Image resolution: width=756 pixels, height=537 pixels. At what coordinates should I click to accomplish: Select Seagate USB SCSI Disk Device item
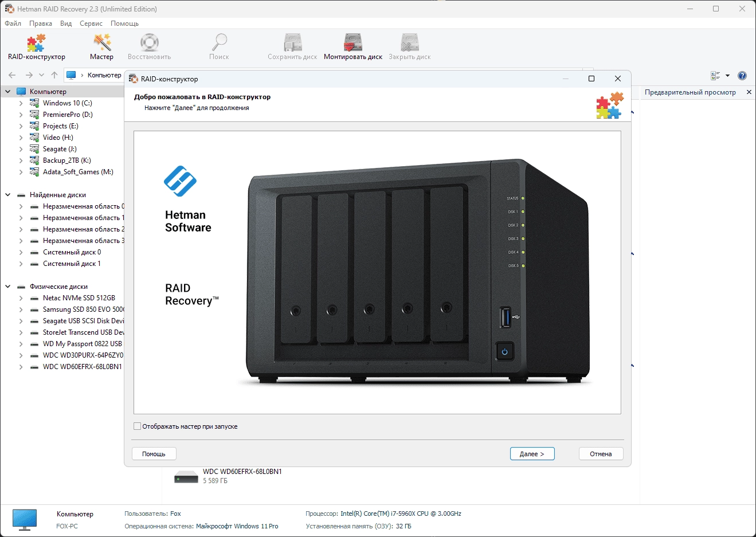[83, 321]
